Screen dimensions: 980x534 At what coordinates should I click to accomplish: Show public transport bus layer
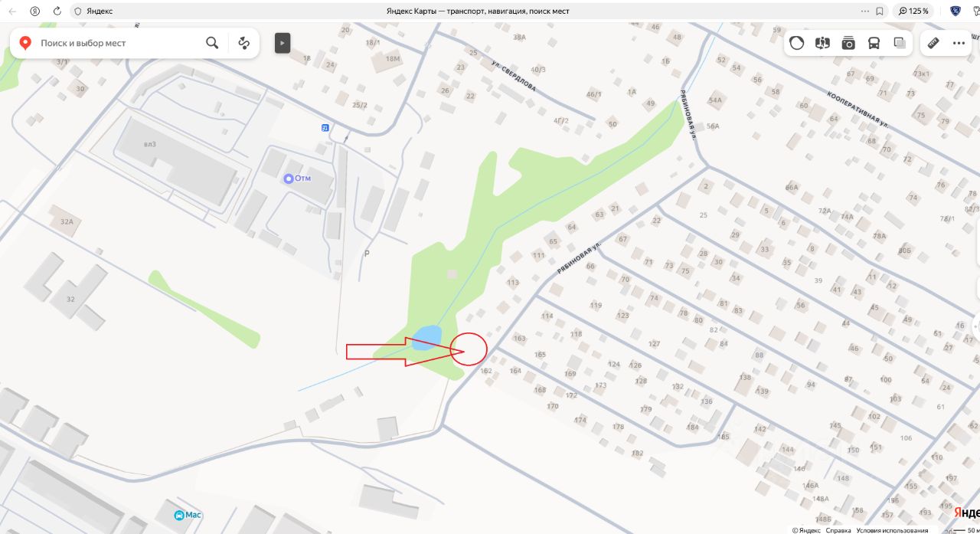tap(874, 43)
